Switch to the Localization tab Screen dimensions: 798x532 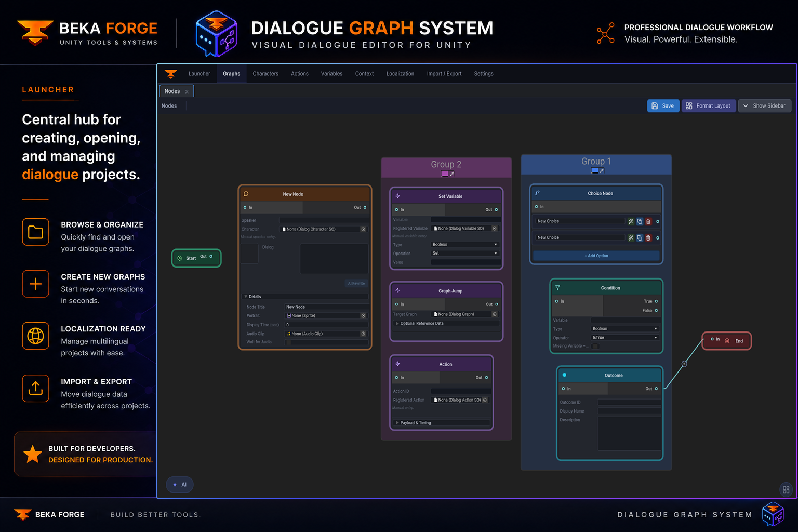pos(400,74)
